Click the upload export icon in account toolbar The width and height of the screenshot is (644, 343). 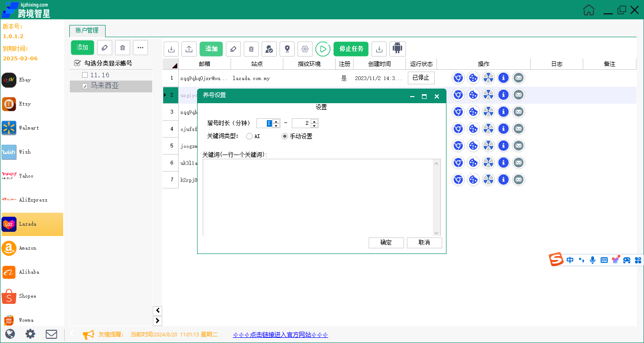tap(189, 49)
